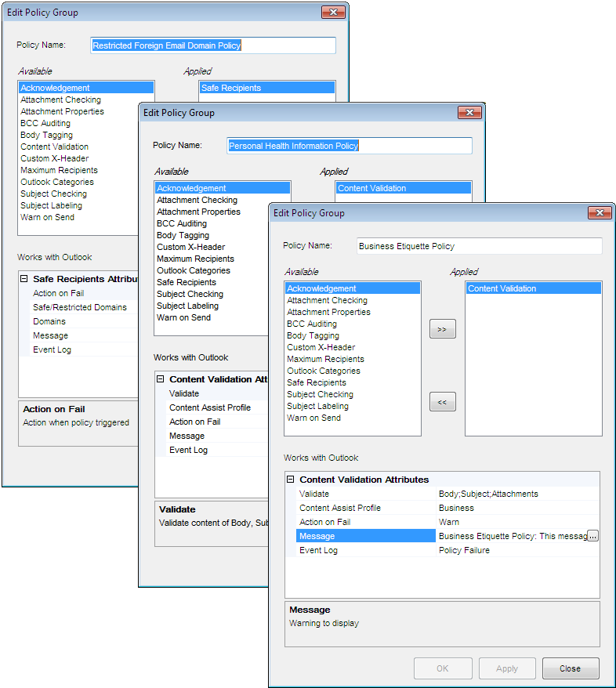Image resolution: width=616 pixels, height=688 pixels.
Task: Open the Message ellipsis editor button
Action: [x=592, y=536]
